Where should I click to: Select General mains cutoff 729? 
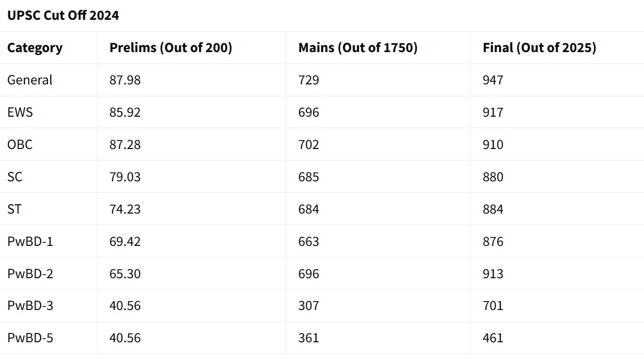[x=308, y=80]
